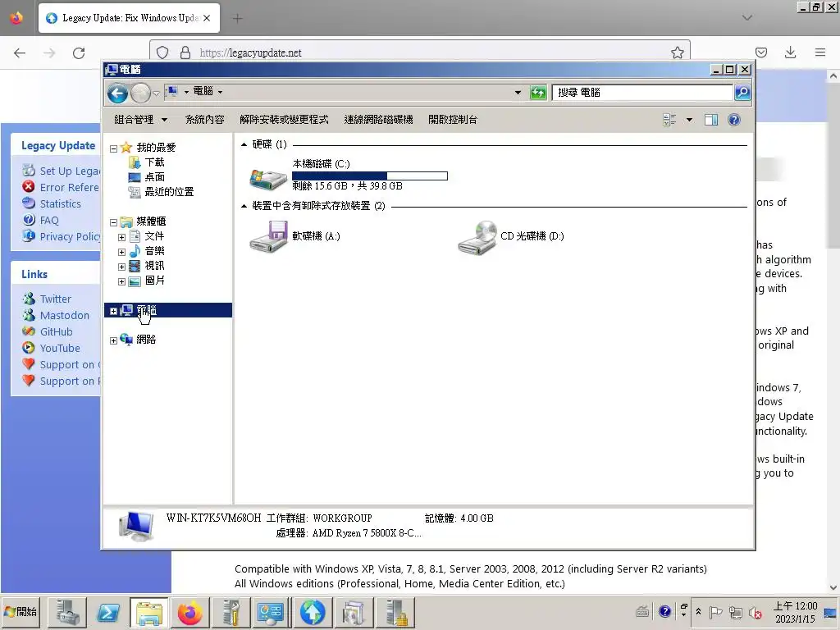
Task: Click the Explorer search box
Action: (643, 93)
